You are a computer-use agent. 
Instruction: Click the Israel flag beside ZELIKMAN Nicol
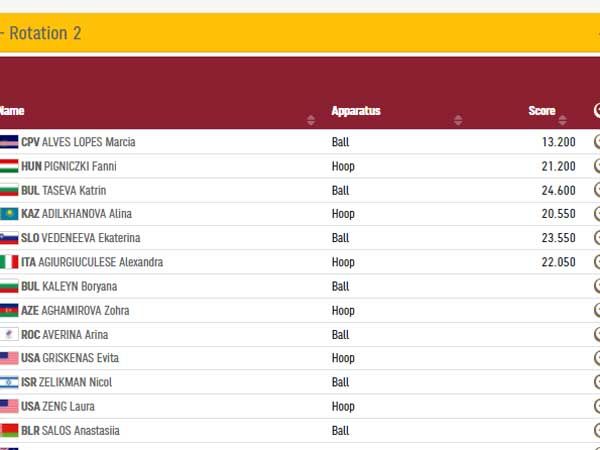[9, 382]
